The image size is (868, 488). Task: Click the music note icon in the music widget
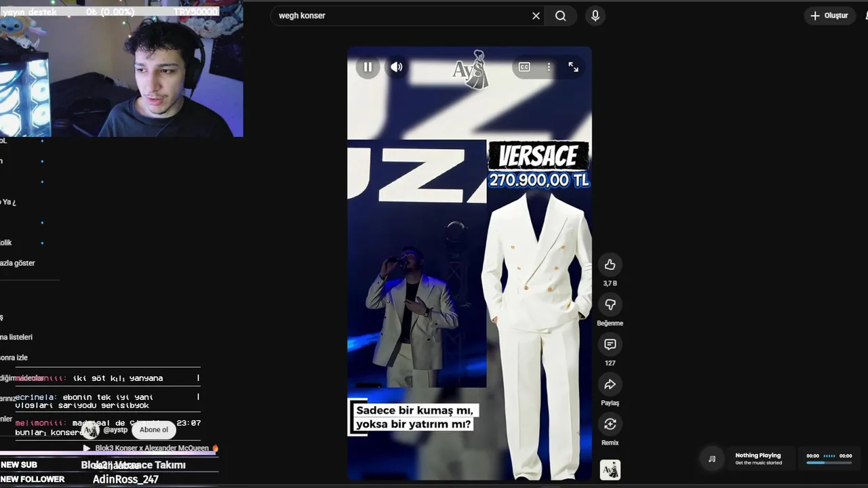(711, 459)
